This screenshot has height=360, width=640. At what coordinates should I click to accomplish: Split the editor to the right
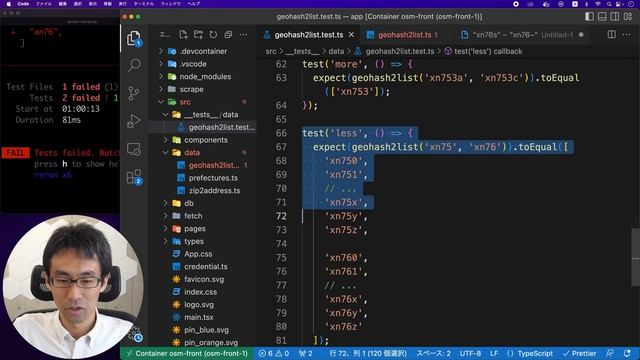(611, 35)
